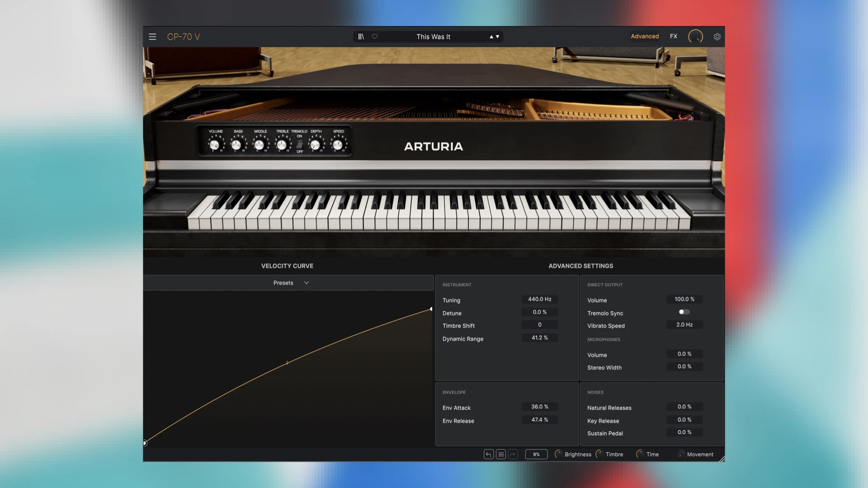Click the Movement macro label

point(700,455)
